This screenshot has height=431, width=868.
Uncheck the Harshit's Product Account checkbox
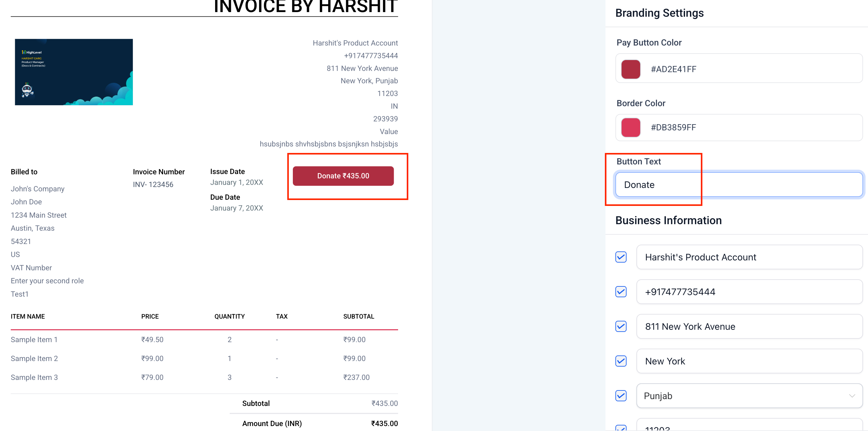[621, 257]
